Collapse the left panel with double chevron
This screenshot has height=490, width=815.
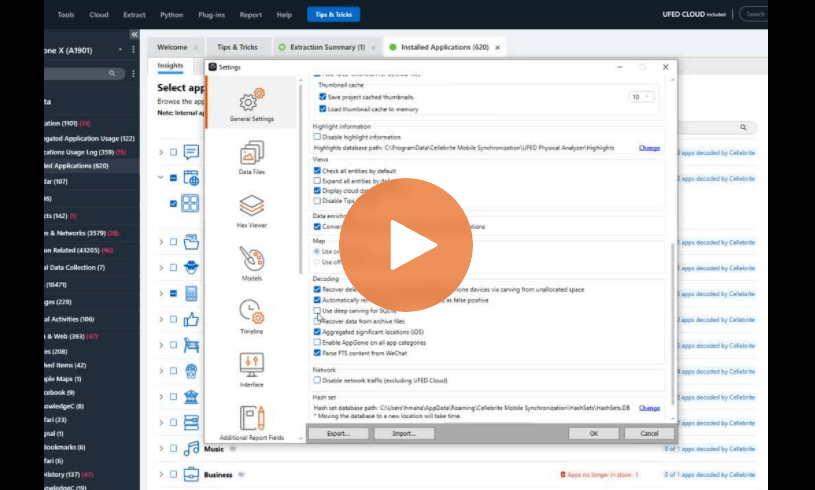[x=134, y=34]
